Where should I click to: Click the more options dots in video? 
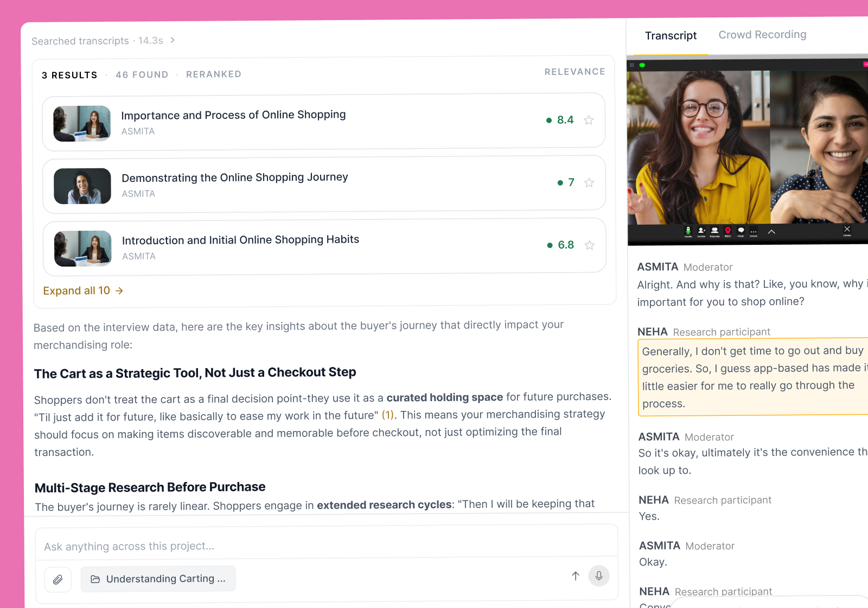pyautogui.click(x=754, y=232)
